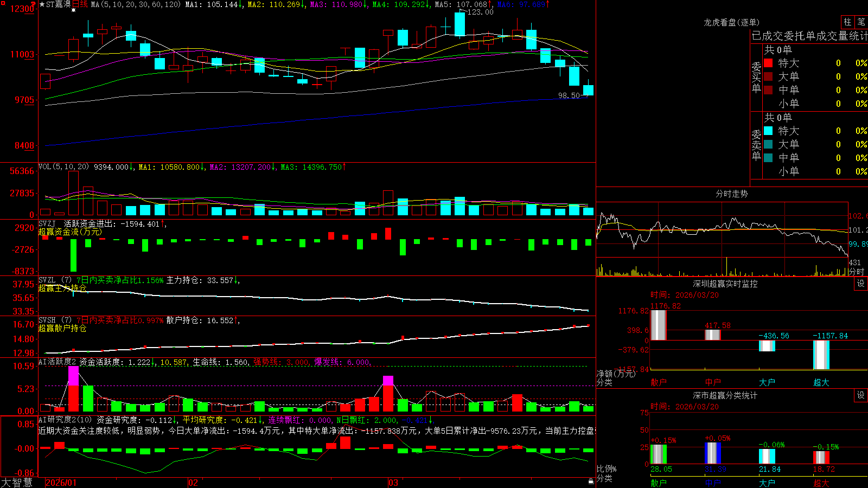Click the 日线 period label
The width and height of the screenshot is (868, 488).
tap(80, 4)
